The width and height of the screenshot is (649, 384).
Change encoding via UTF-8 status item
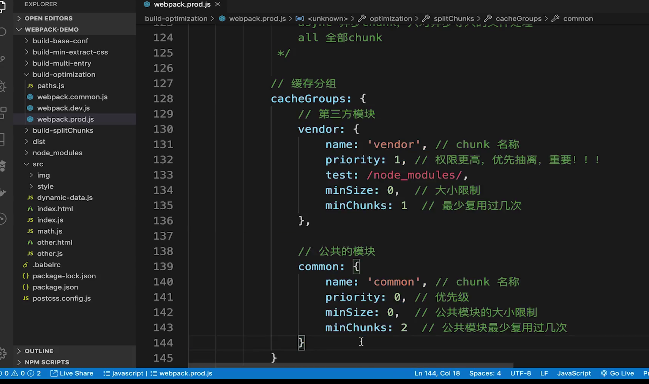click(x=520, y=373)
